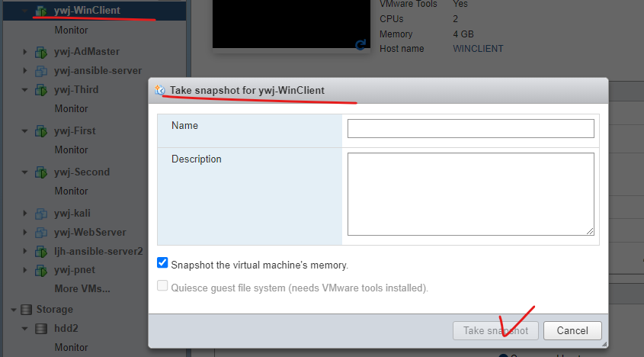Open Monitor under ywj-First
This screenshot has height=357, width=644.
[x=71, y=150]
